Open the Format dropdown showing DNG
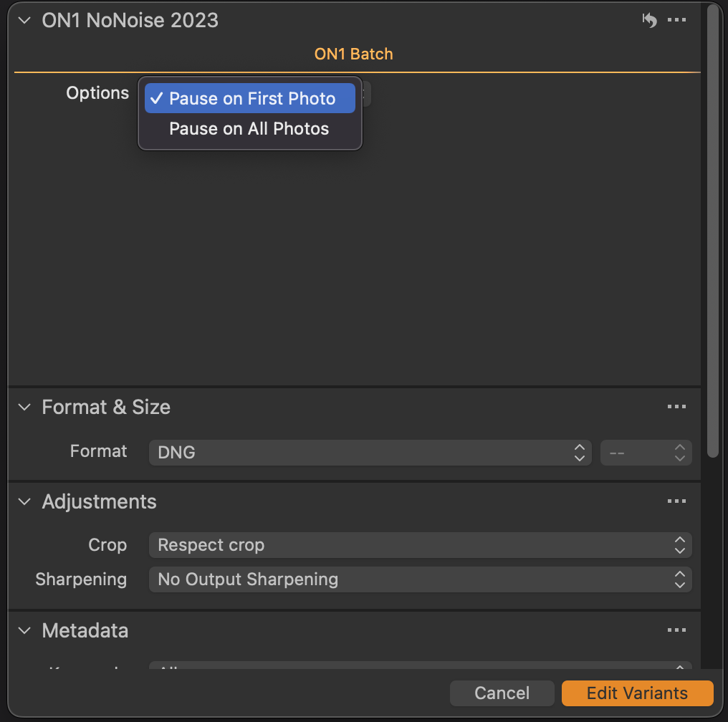 (370, 453)
